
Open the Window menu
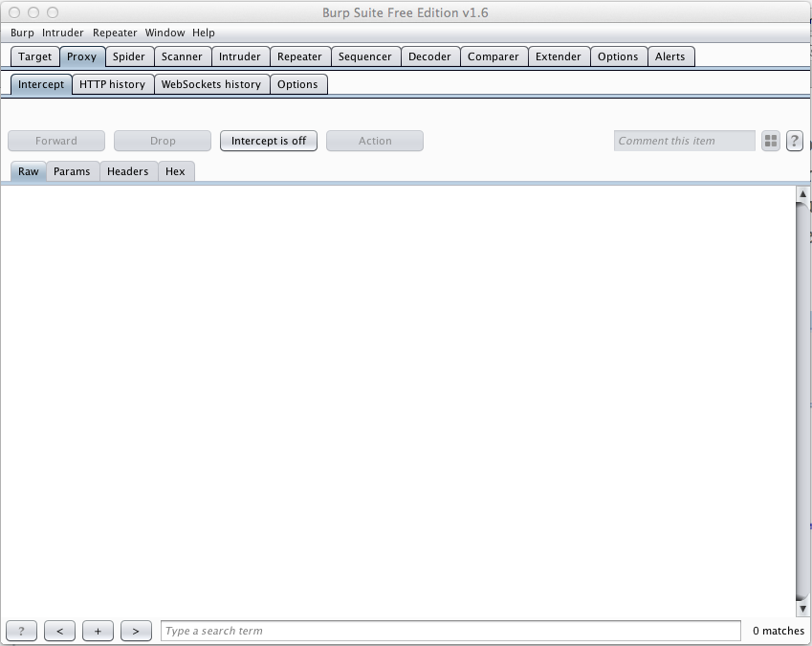tap(165, 33)
